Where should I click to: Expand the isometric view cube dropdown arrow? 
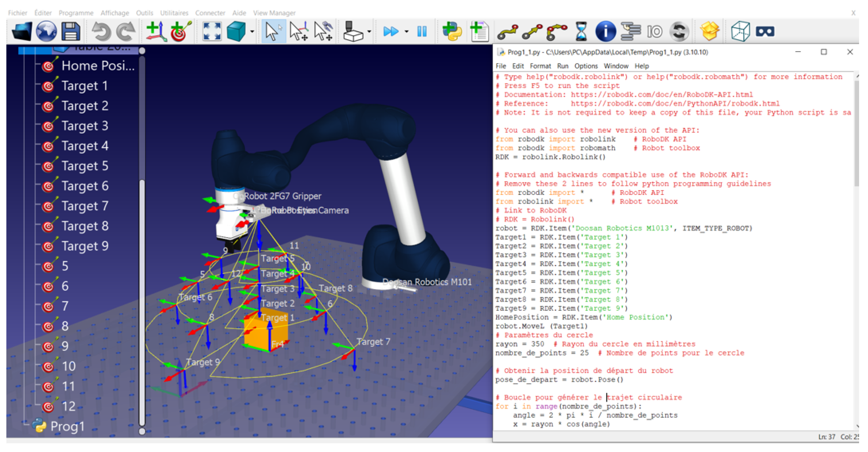252,32
